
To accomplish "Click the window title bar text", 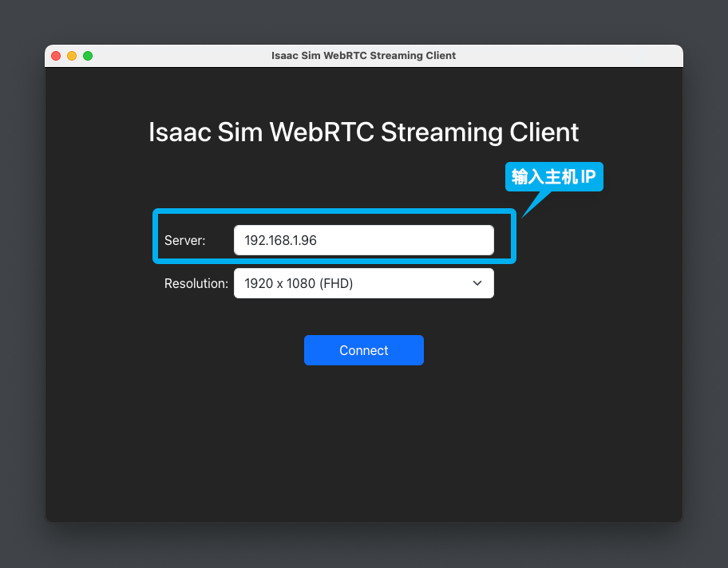I will (x=363, y=56).
